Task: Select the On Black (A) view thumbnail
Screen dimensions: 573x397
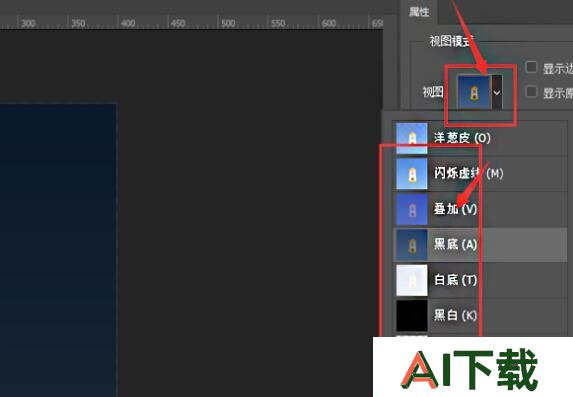Action: [412, 245]
